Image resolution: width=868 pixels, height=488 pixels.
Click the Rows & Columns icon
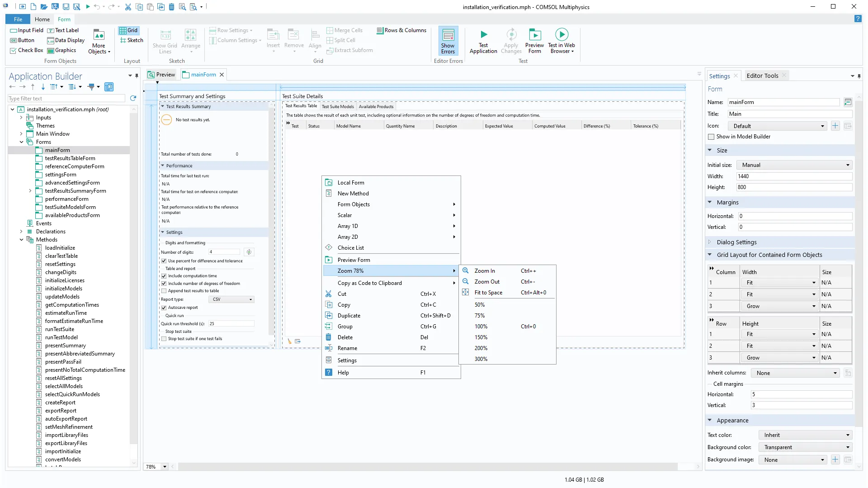tap(380, 30)
